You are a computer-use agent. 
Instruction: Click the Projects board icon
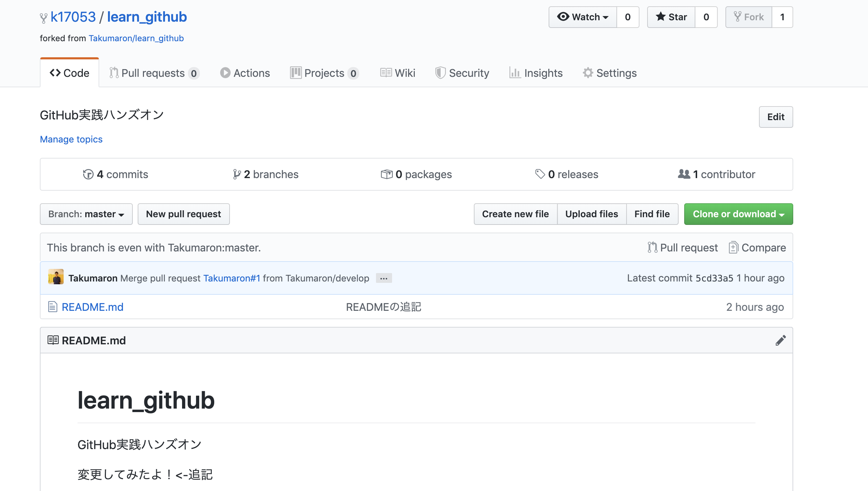click(296, 73)
